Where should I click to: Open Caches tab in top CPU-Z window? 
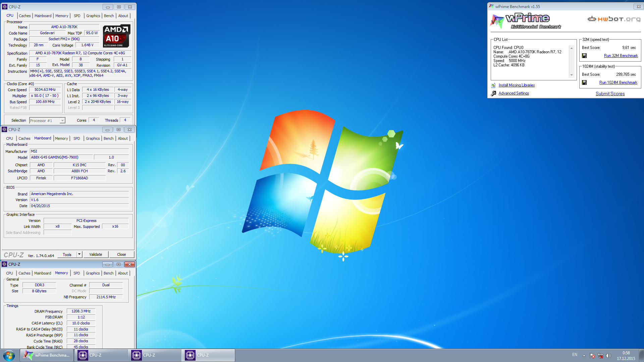click(x=24, y=16)
